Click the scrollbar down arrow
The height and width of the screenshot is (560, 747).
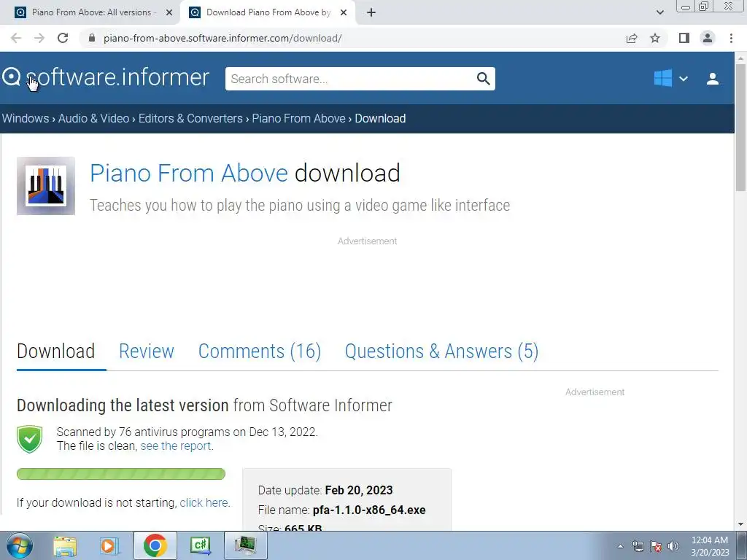(x=740, y=525)
